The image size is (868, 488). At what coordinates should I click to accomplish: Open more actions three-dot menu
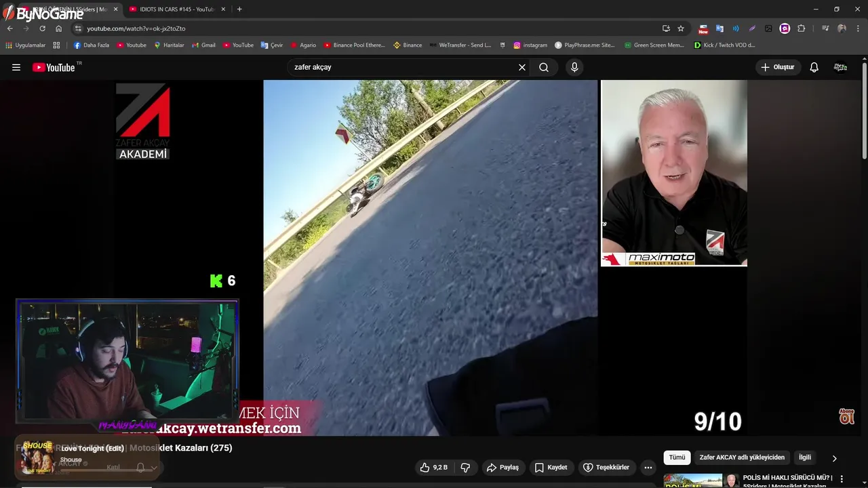(x=648, y=467)
